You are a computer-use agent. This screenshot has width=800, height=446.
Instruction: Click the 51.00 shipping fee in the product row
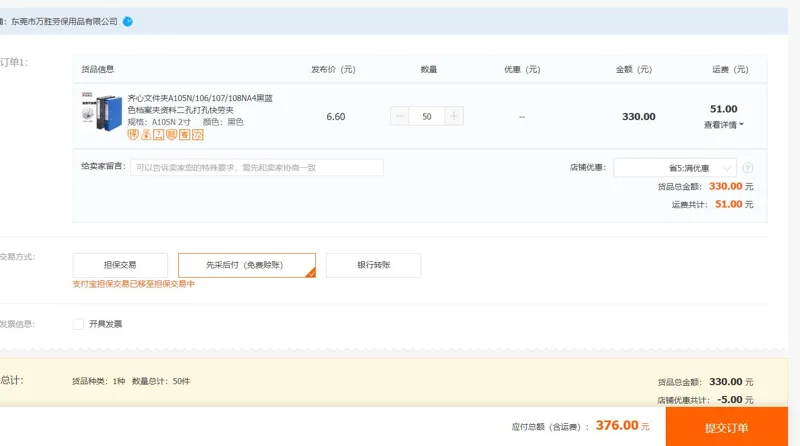point(723,109)
